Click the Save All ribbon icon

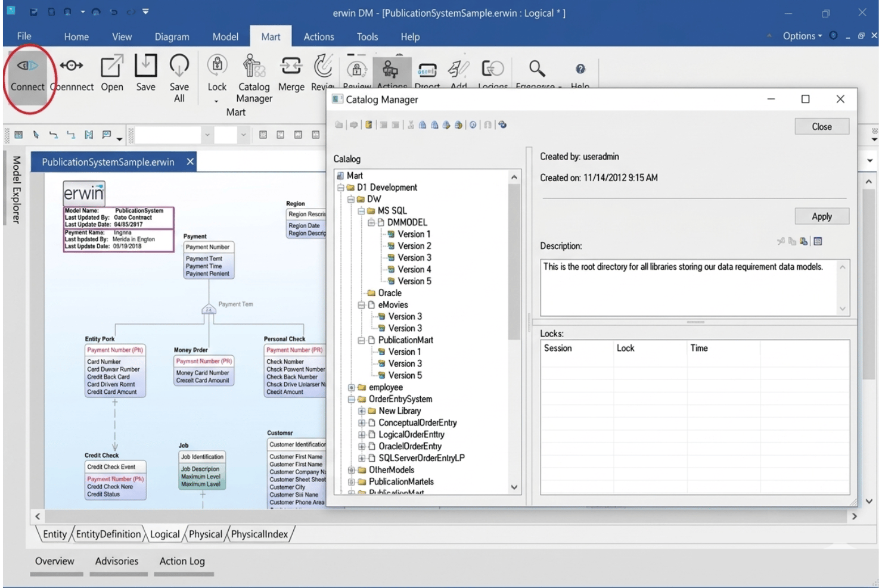[x=179, y=66]
